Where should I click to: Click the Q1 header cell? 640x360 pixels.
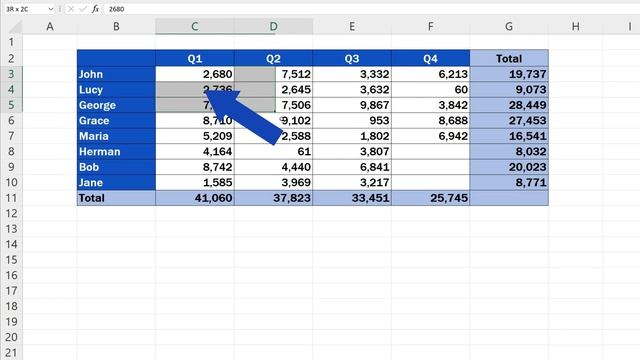coord(195,58)
